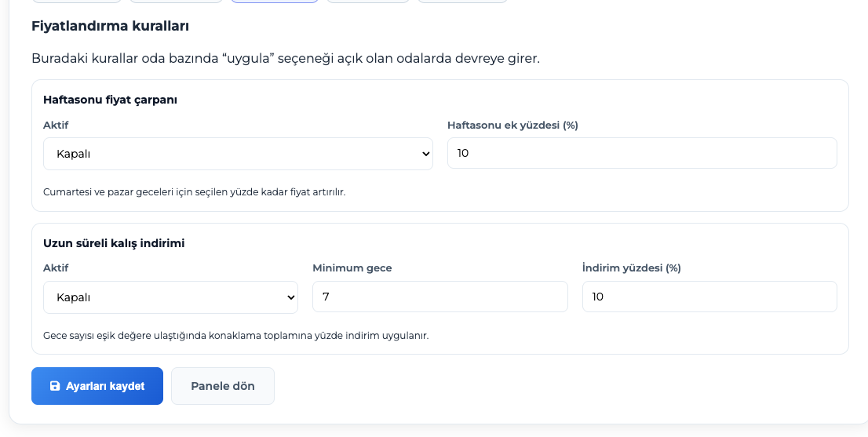Screen dimensions: 868x437
Task: Click the Aktif label under Haftasonu fiyat çarpanı
Action: click(x=56, y=125)
